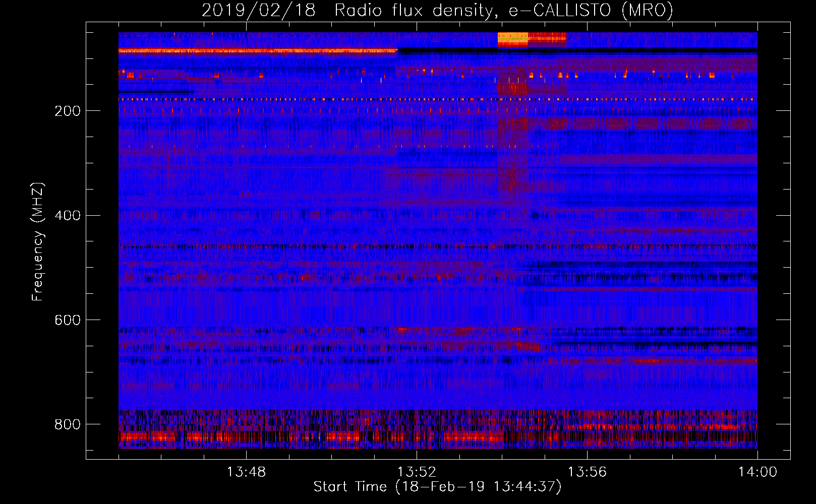
Task: Click the plot title "2019/02/18 Radio flux density, e-CALLISTO (MRO)"
Action: (437, 11)
